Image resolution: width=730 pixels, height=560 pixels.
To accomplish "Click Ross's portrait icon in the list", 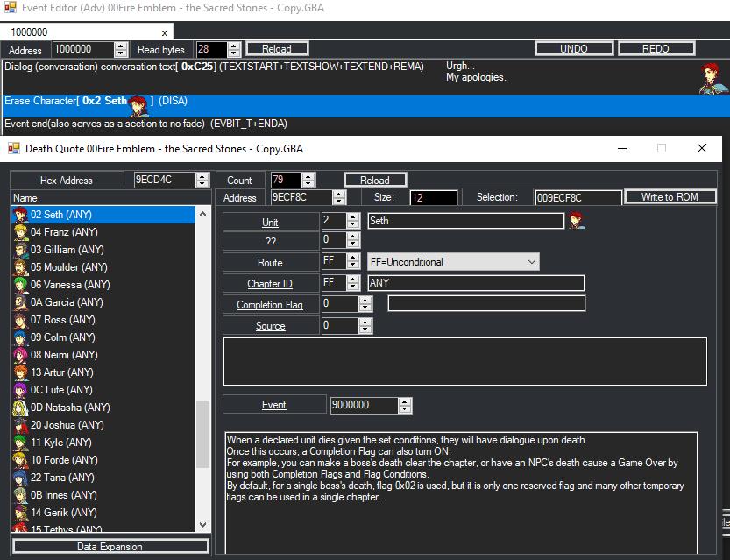I will point(20,320).
